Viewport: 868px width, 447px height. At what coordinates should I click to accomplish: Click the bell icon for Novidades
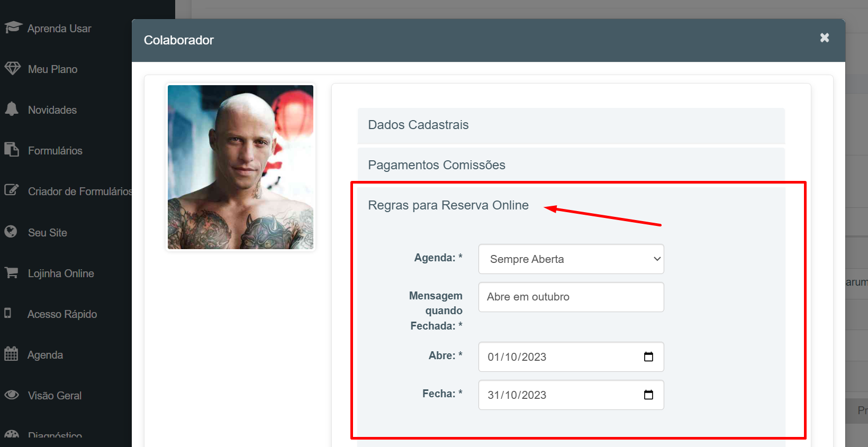[x=12, y=109]
